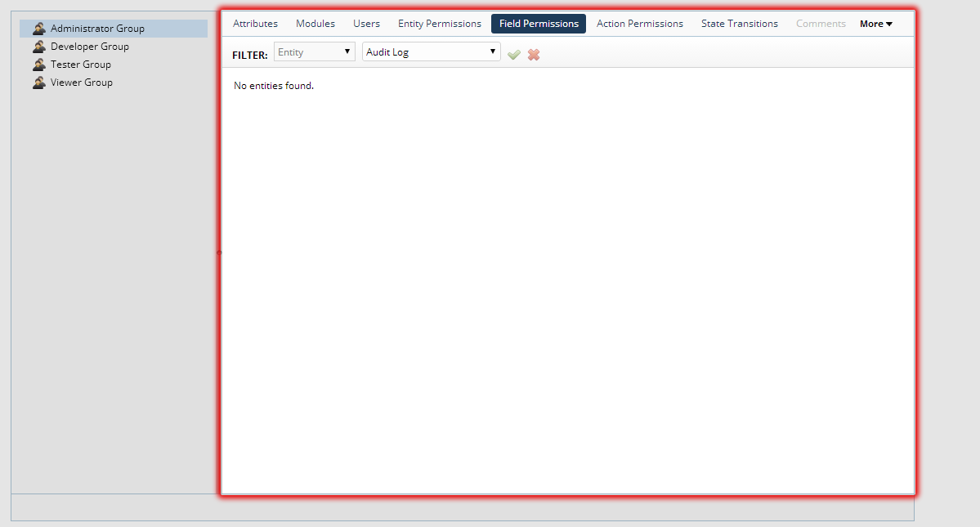Open the Entity filter dropdown
The width and height of the screenshot is (980, 527).
(x=315, y=51)
